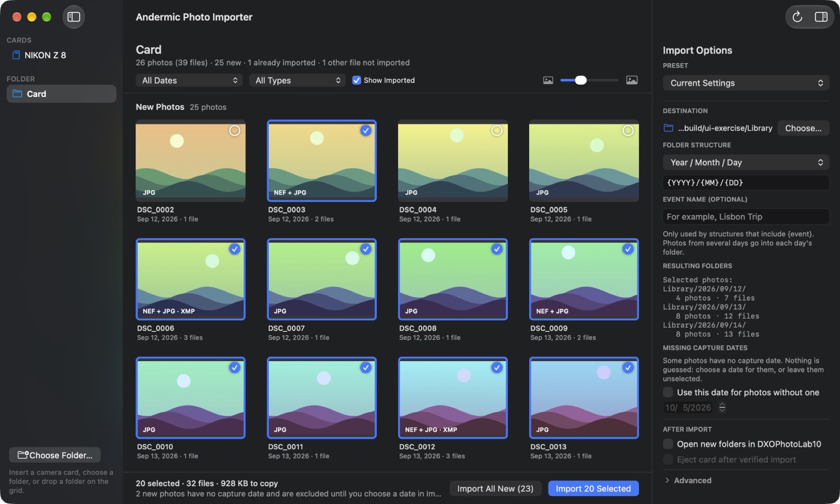The image size is (840, 504).
Task: Click the 'Library/2026/09/13/' resulting folder line
Action: tap(704, 307)
